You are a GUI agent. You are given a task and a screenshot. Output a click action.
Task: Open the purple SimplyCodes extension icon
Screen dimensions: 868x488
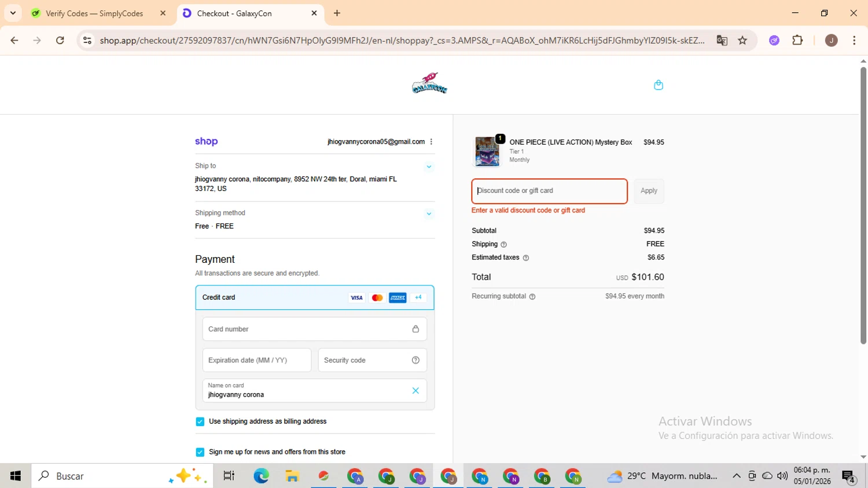774,41
